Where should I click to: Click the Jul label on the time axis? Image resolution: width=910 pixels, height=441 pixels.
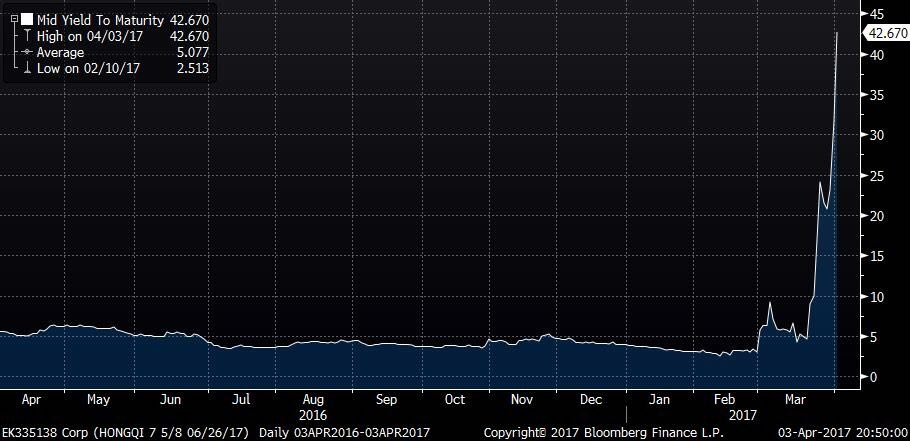pyautogui.click(x=241, y=400)
